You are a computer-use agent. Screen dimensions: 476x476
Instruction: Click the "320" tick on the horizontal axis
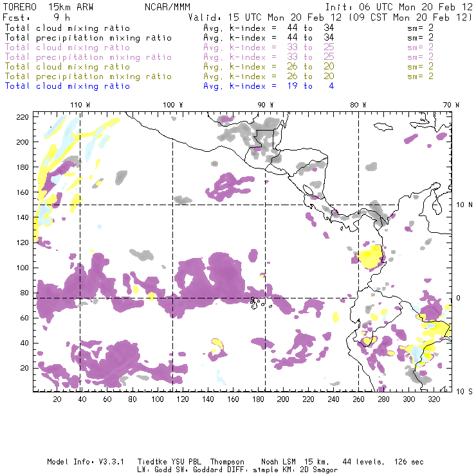pyautogui.click(x=434, y=399)
